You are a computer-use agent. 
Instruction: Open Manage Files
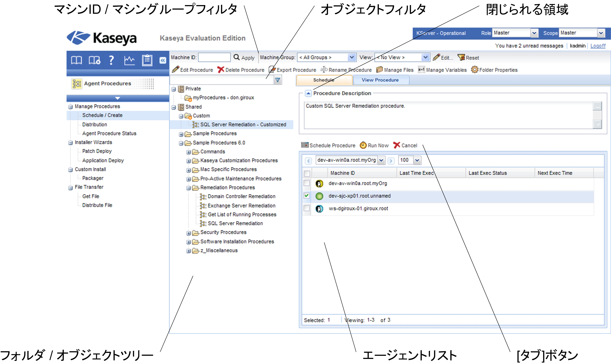(x=395, y=70)
